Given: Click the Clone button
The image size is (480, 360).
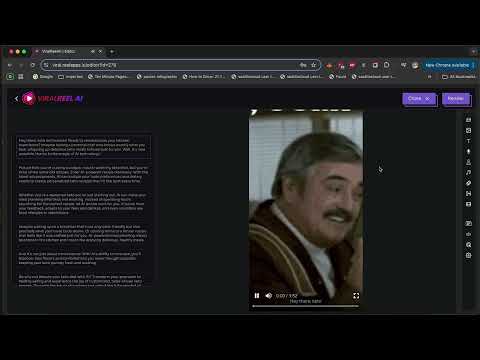Looking at the screenshot, I should click(x=419, y=99).
